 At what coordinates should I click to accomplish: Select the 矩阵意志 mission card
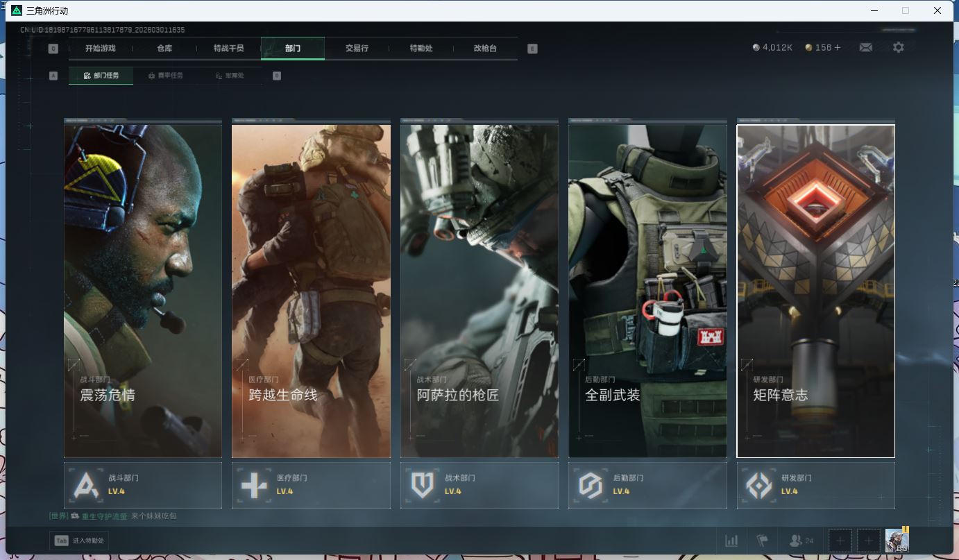[815, 291]
